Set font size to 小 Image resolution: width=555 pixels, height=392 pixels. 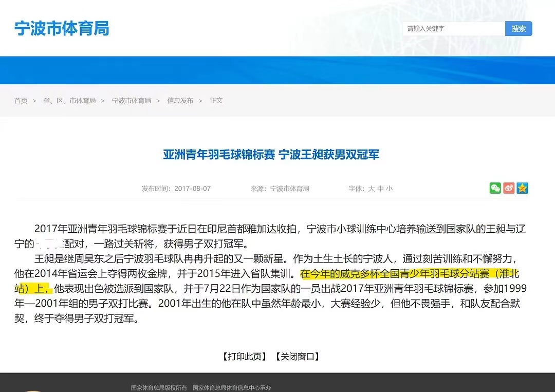tap(390, 189)
